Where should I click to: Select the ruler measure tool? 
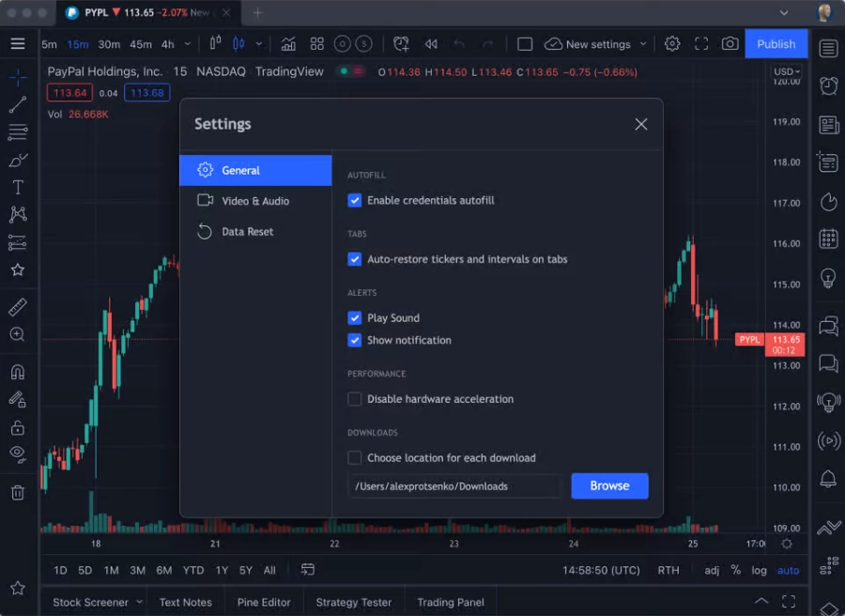pyautogui.click(x=18, y=307)
